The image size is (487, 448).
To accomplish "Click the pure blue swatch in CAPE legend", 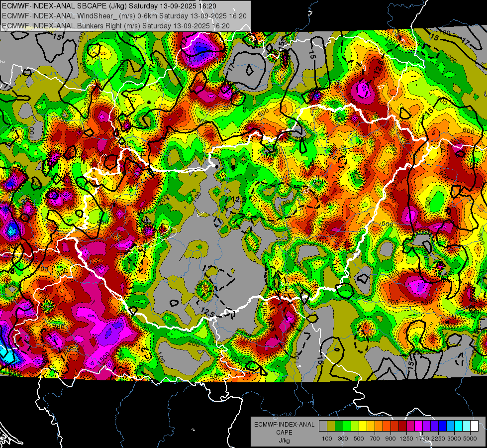I will click(443, 426).
